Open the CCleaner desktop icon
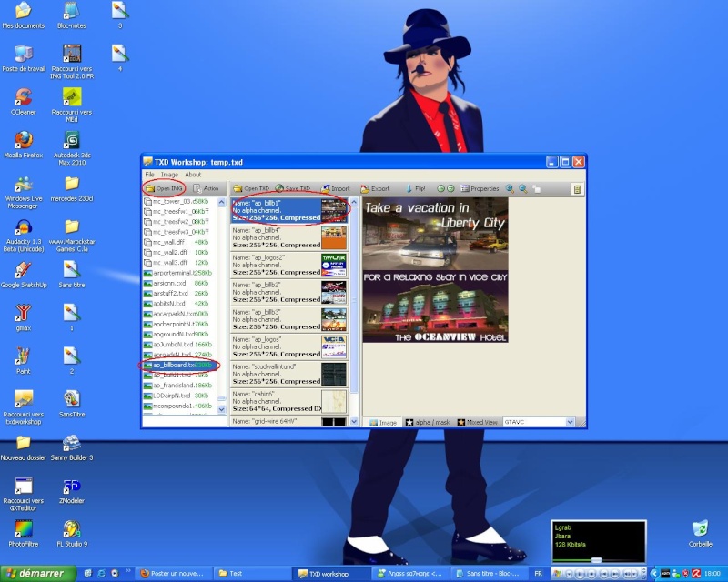 [24, 101]
